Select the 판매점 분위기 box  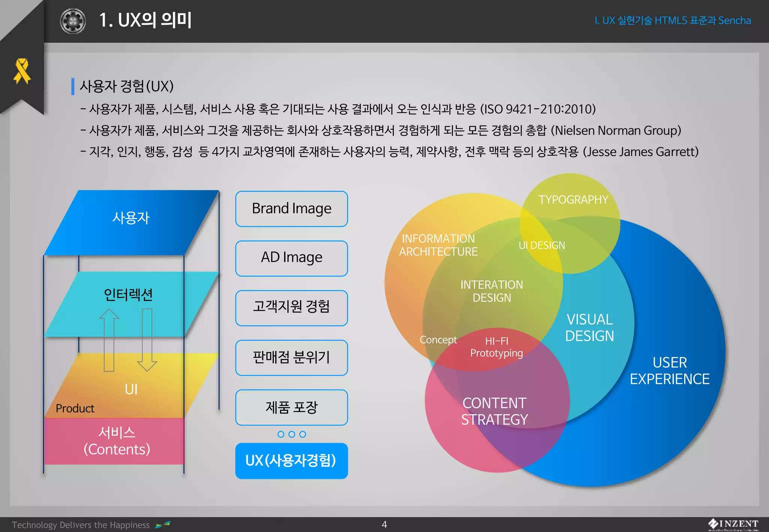coord(292,358)
